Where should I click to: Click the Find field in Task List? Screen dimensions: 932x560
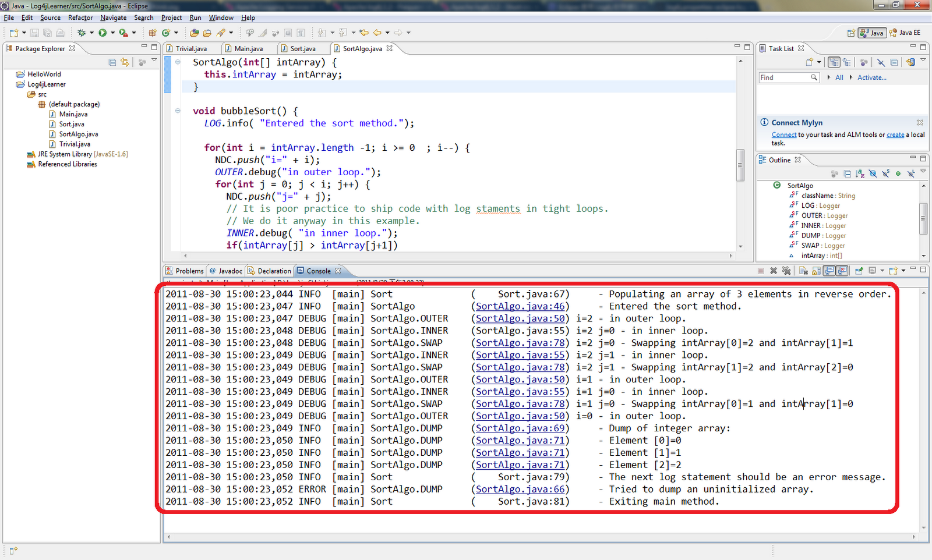point(786,77)
